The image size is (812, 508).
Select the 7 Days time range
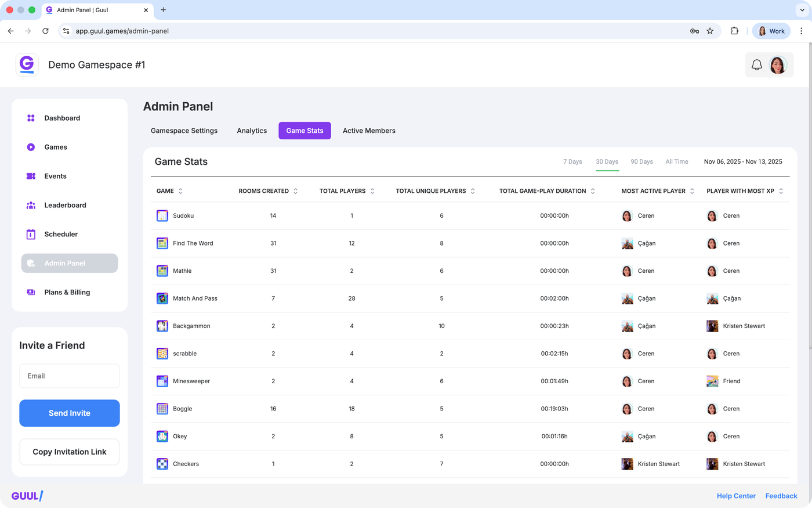click(572, 161)
